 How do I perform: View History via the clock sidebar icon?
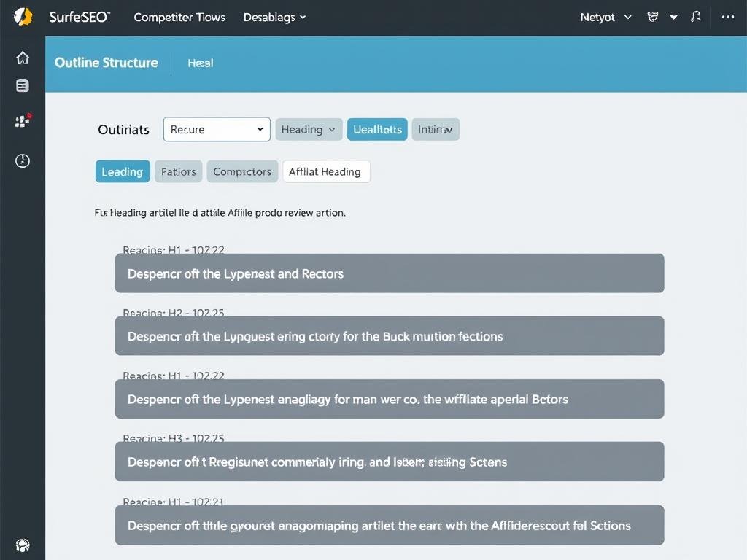coord(22,160)
